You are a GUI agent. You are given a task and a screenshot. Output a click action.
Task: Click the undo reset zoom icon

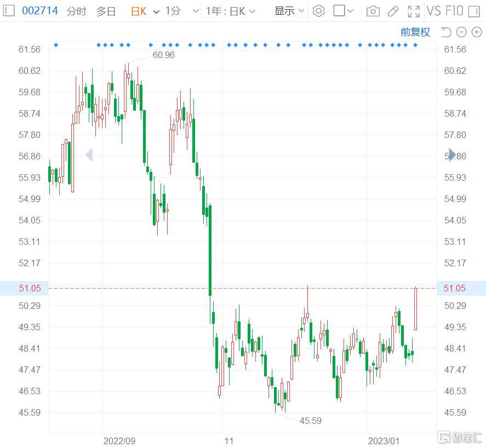(447, 32)
